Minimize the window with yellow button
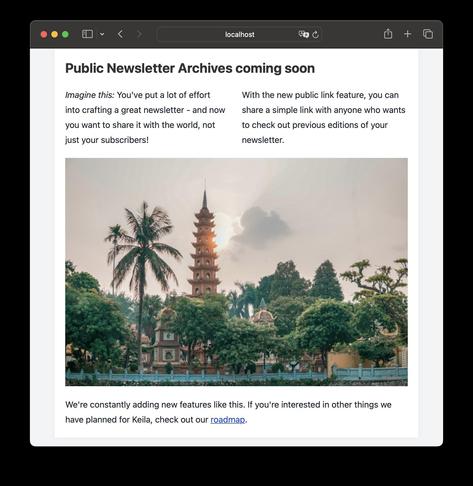Viewport: 473px width, 486px height. (55, 34)
